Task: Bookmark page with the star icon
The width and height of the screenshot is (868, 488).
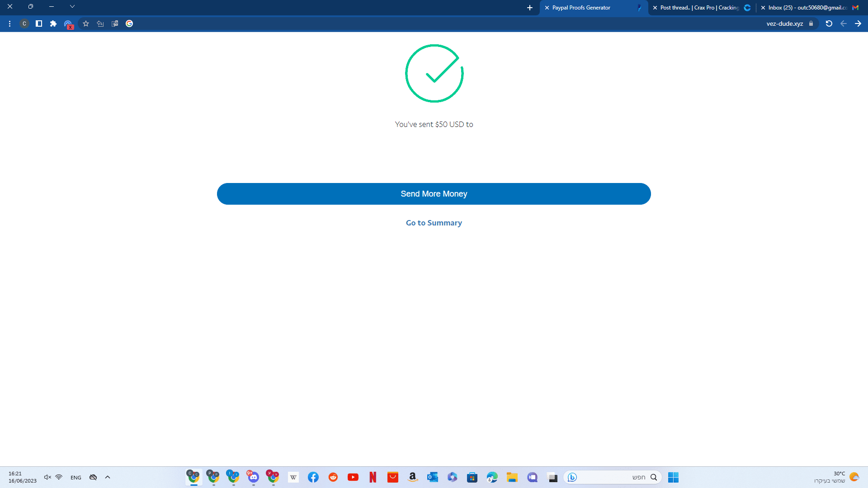Action: 86,23
